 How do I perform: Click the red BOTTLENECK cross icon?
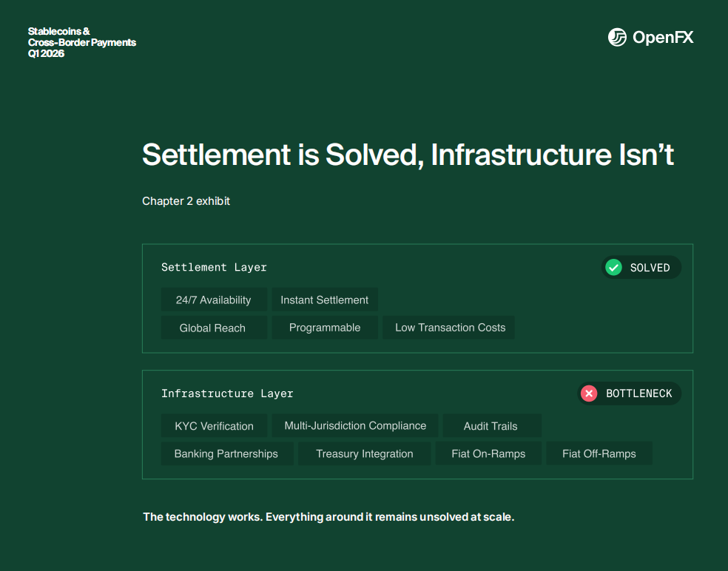pyautogui.click(x=589, y=393)
